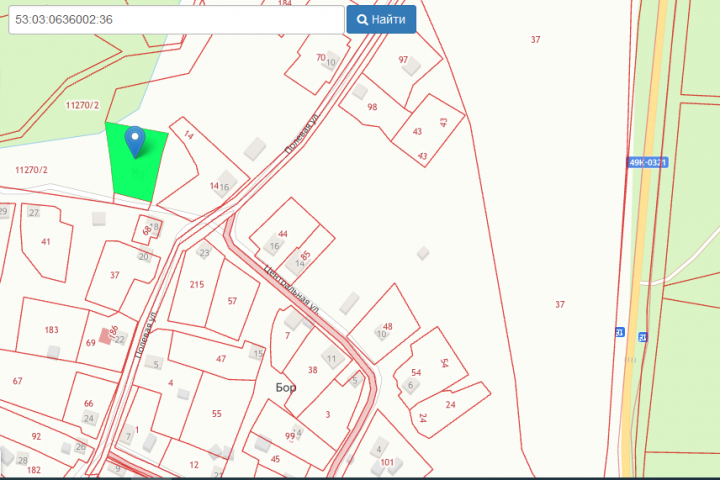Select parcel number 183

tap(51, 330)
